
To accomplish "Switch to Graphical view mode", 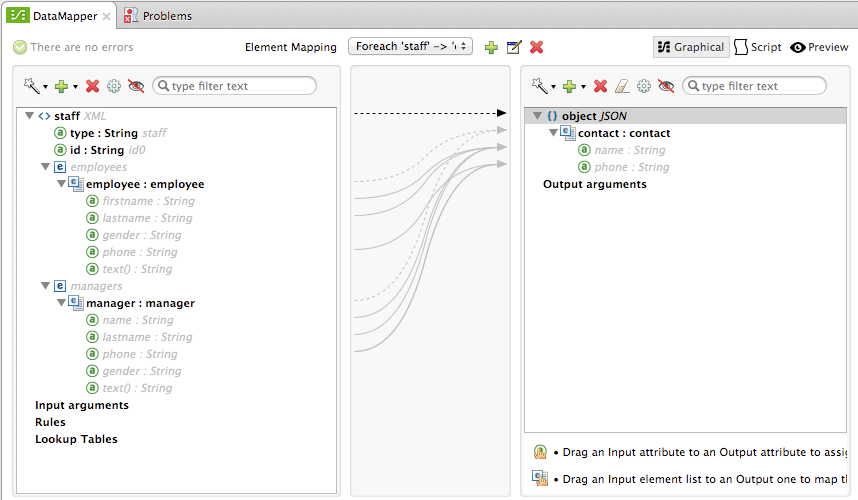I will [691, 47].
